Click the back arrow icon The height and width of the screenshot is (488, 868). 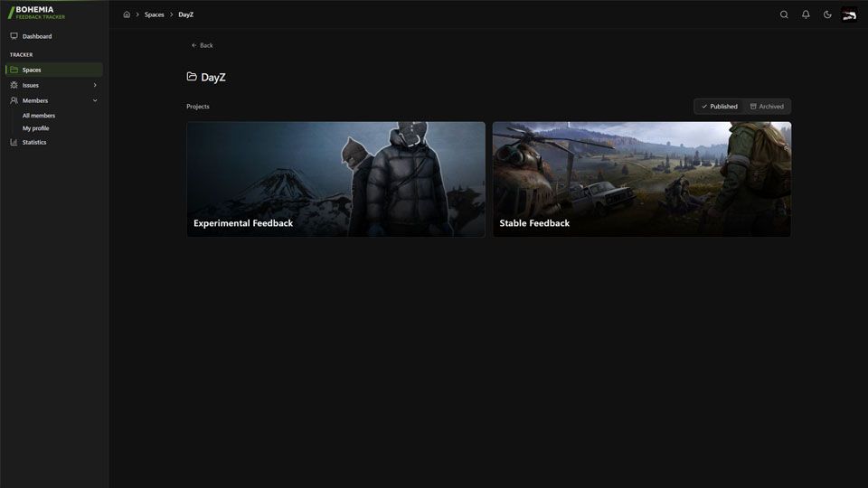[193, 45]
